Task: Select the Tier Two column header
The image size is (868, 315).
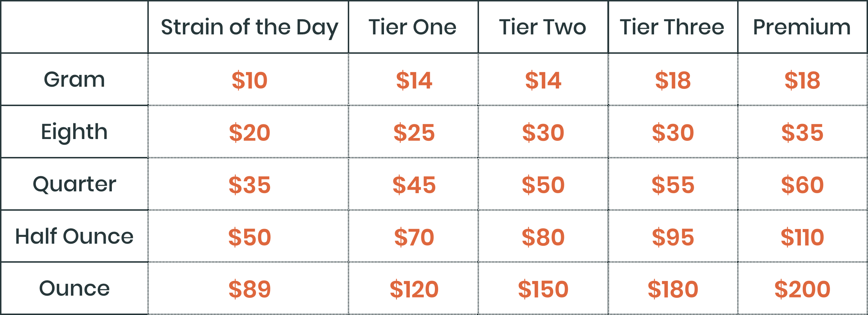Action: [542, 27]
